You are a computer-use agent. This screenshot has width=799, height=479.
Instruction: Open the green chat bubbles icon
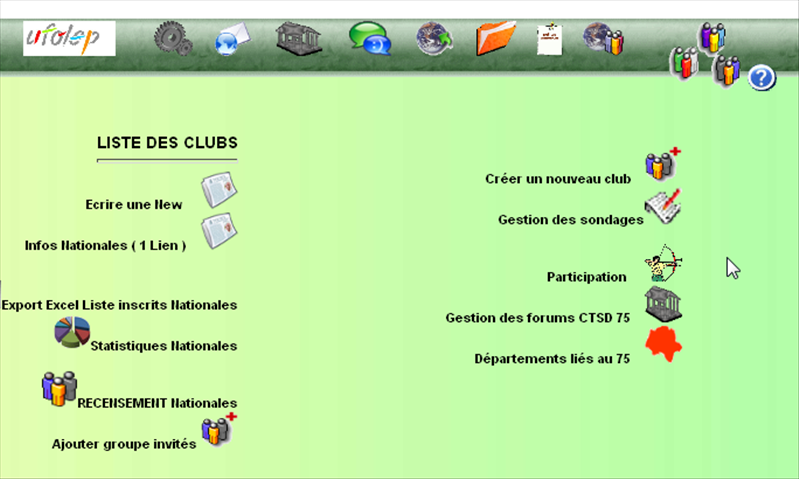point(369,39)
